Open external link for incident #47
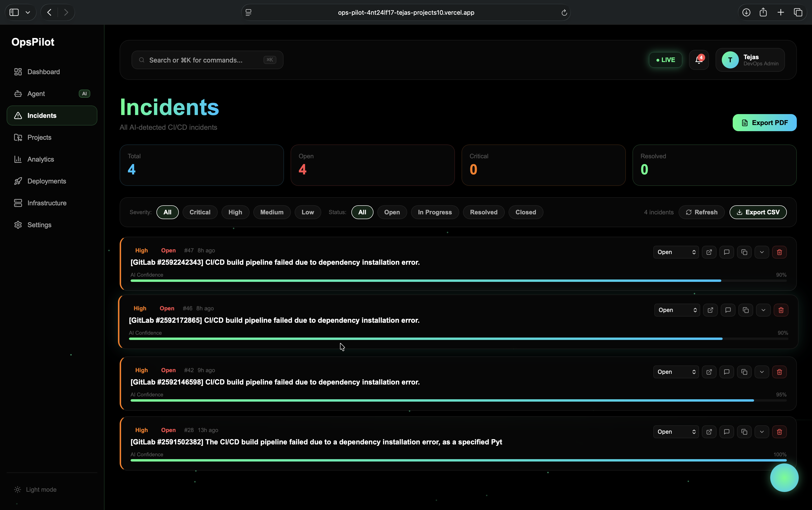The image size is (812, 510). pos(709,252)
